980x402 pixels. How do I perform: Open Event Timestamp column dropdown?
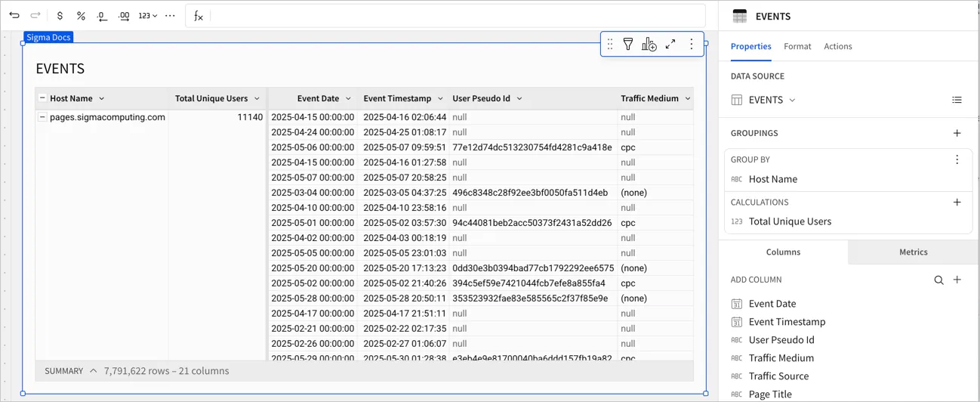point(440,99)
